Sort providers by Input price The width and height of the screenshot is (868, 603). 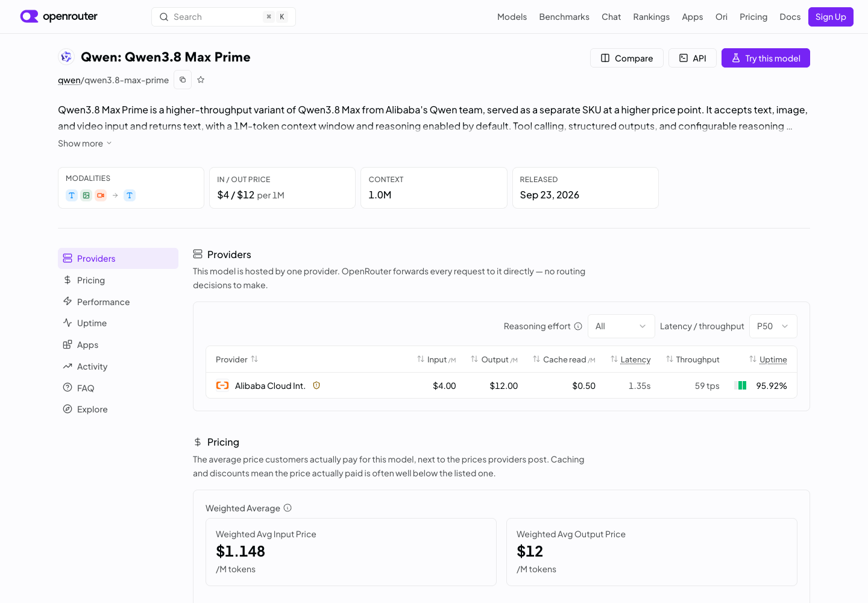pos(436,359)
